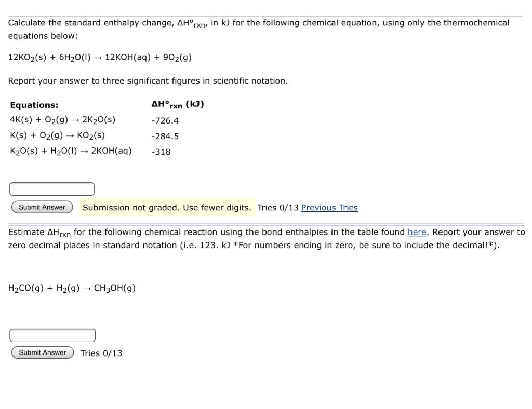532x409 pixels.
Task: Select the target equation 12KO2(s) + 6H2O(l)
Action: point(100,57)
